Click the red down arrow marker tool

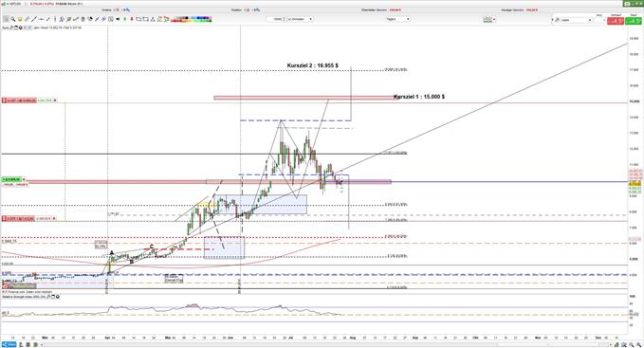(132, 19)
